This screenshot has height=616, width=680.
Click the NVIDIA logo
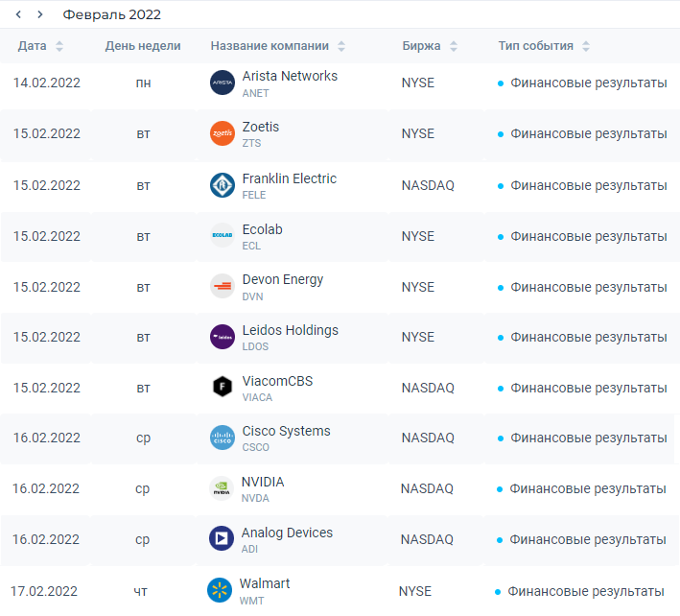click(x=222, y=488)
